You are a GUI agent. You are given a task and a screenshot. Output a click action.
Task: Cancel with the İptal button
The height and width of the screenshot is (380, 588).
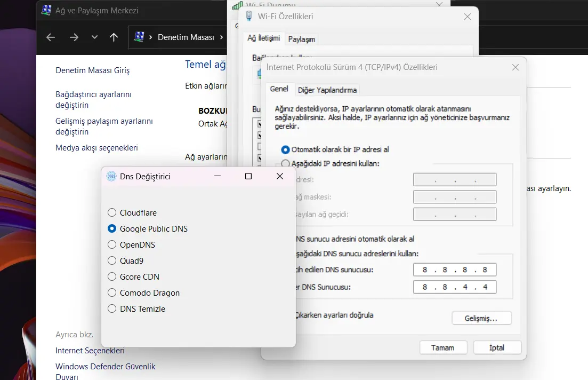point(497,347)
